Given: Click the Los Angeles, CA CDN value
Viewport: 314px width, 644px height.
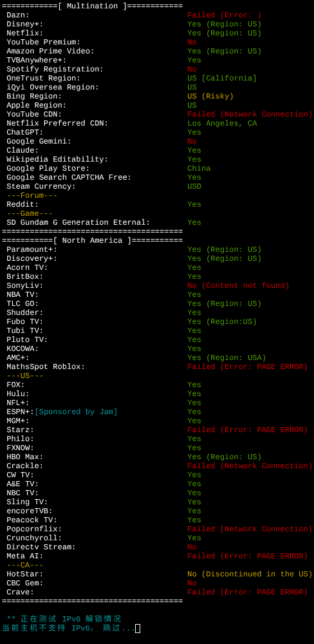Looking at the screenshot, I should (222, 123).
